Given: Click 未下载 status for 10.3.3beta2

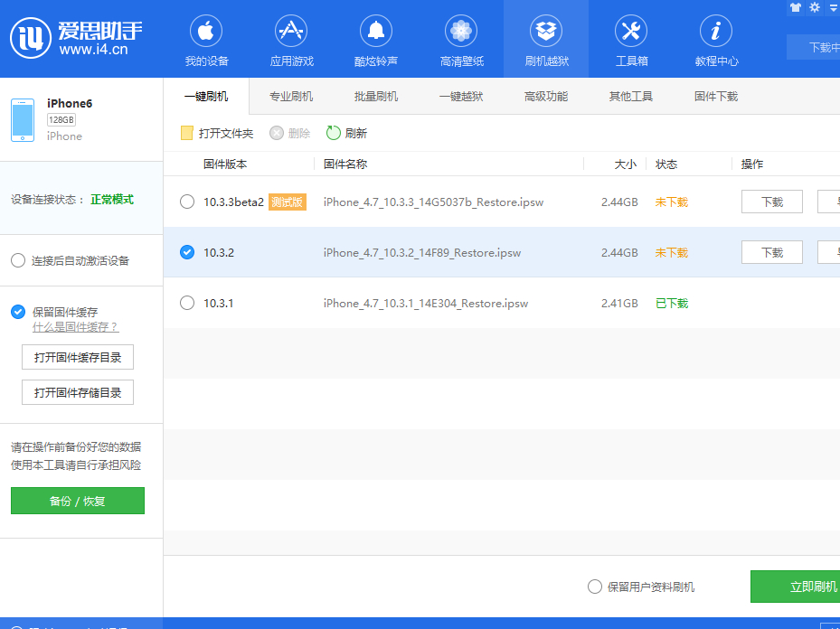Looking at the screenshot, I should point(672,202).
